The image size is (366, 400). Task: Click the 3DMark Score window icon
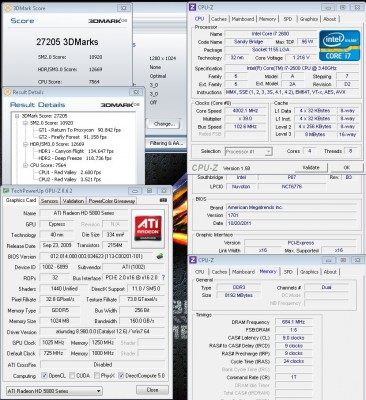tap(7, 8)
